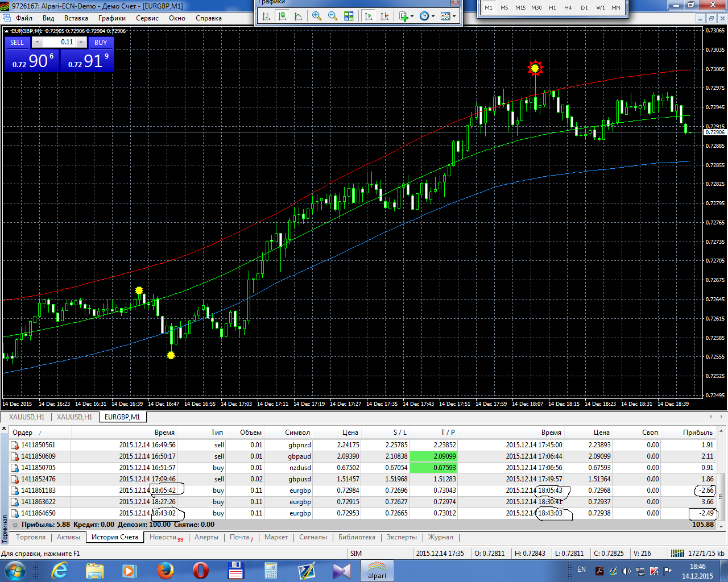Viewport: 728px width, 582px height.
Task: Switch to the Торговля tab
Action: tap(31, 537)
